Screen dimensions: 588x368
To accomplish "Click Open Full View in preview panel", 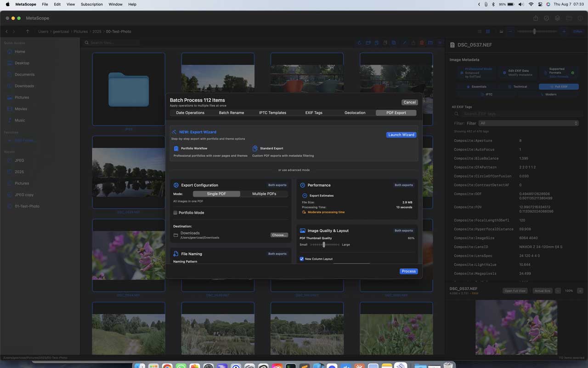I will click(x=515, y=291).
